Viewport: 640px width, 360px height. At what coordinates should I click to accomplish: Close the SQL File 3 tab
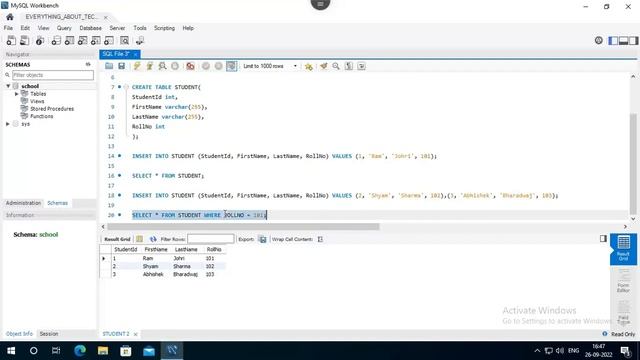(x=136, y=54)
